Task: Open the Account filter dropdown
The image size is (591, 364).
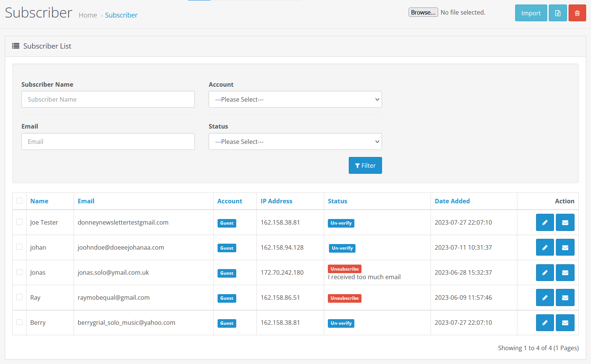Action: 295,99
